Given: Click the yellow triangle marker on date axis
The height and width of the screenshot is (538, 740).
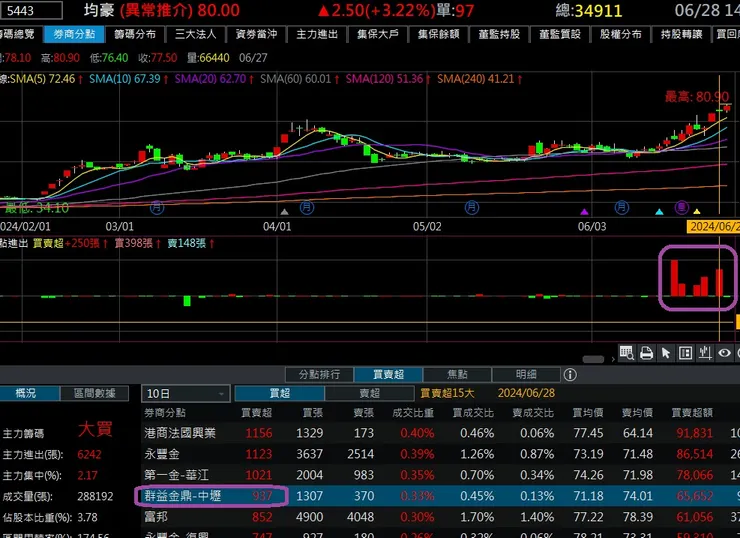Looking at the screenshot, I should pos(697,212).
